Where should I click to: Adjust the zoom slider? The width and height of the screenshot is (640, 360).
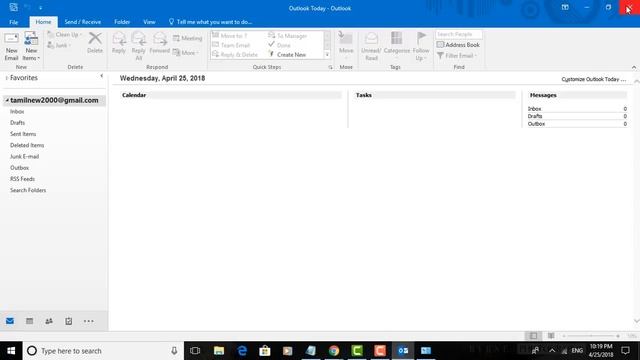coord(591,336)
